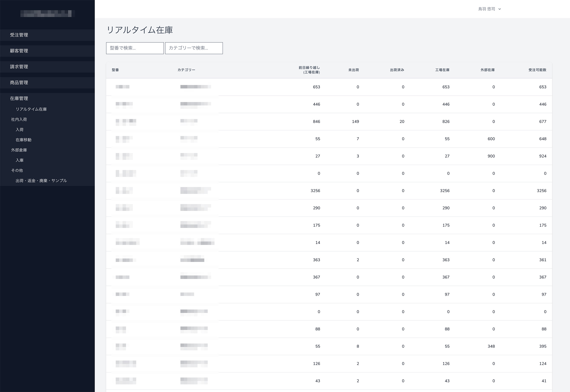Click the blurred logo in sidebar header
This screenshot has width=570, height=392.
point(47,13)
